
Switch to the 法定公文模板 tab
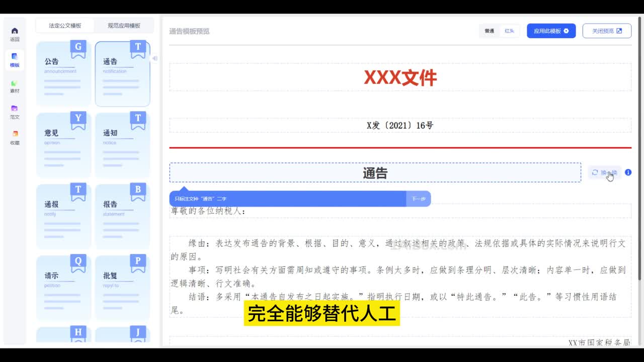65,26
